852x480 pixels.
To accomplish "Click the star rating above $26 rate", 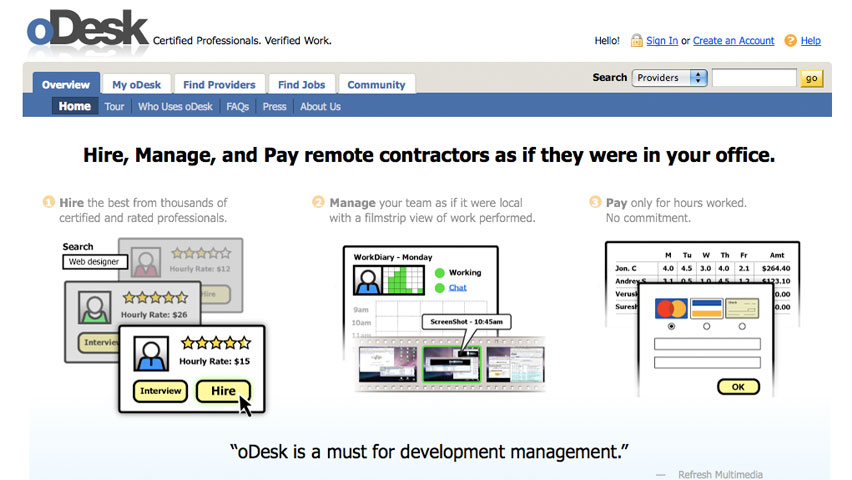I will point(155,297).
